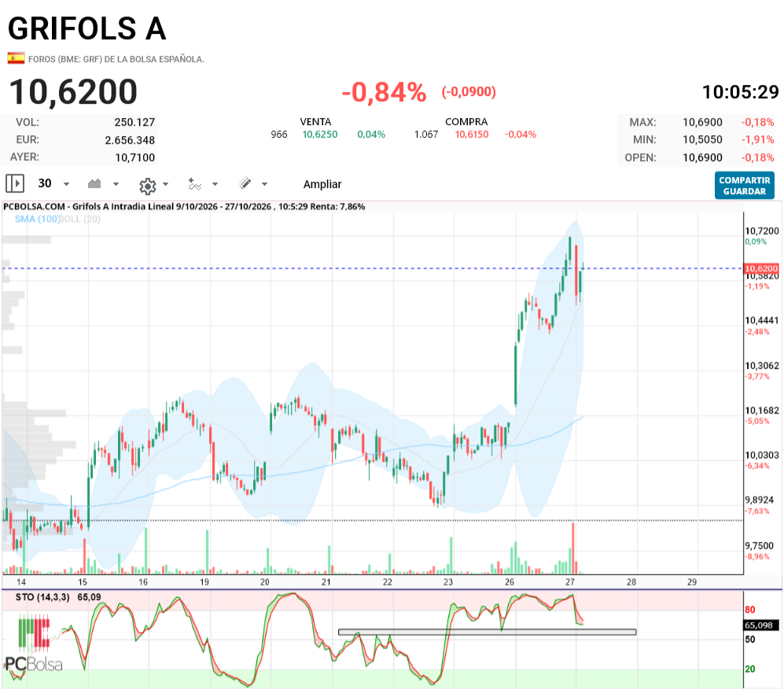
Task: Expand the arrow beside the settings gear
Action: pyautogui.click(x=165, y=184)
